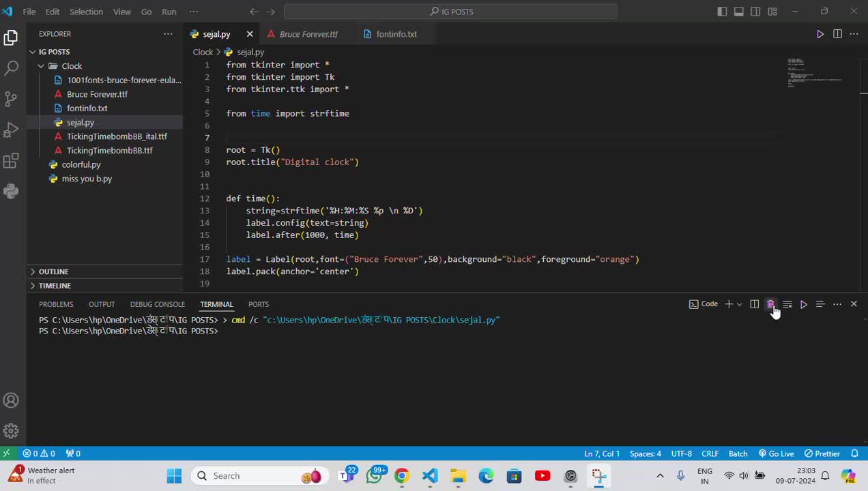The width and height of the screenshot is (868, 491).
Task: Change the CRLF end-of-line setting
Action: (x=710, y=453)
